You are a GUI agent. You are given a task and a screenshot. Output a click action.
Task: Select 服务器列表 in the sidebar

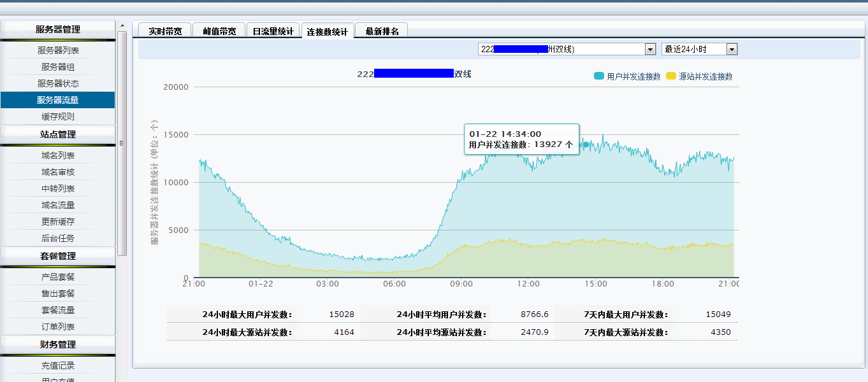point(57,50)
